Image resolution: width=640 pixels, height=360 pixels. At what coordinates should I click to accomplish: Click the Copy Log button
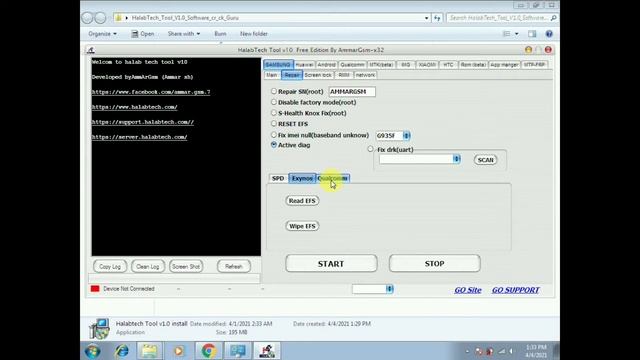110,267
